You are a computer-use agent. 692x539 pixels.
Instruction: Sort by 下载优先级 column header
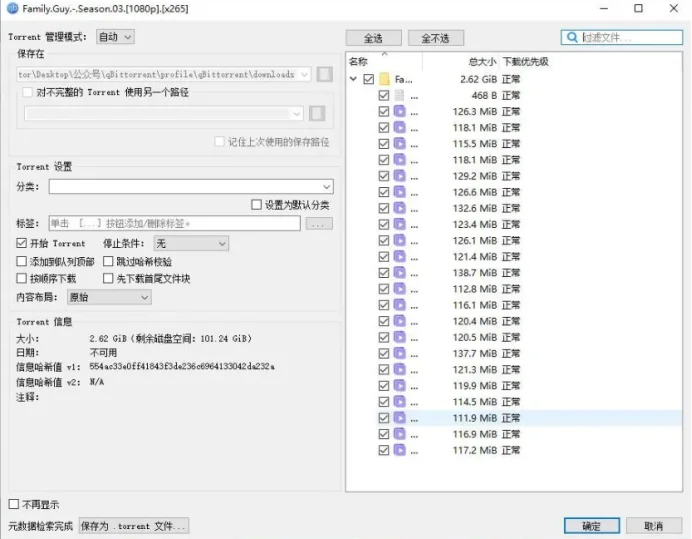pos(526,62)
